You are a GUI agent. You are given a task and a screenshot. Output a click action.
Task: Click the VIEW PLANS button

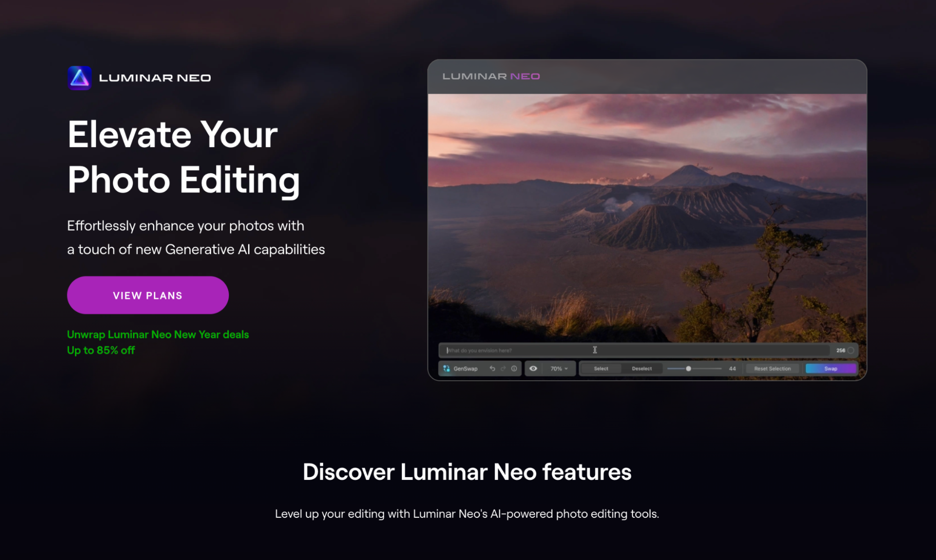click(147, 295)
